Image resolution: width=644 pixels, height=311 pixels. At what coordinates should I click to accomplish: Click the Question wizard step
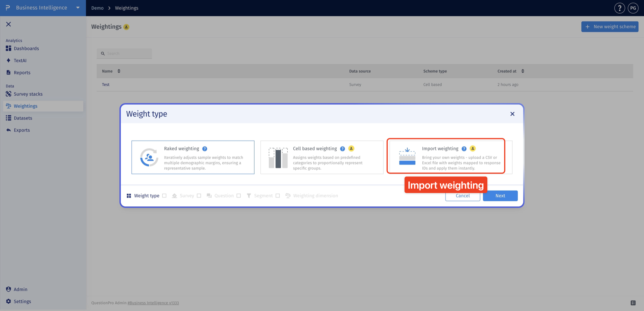point(220,196)
